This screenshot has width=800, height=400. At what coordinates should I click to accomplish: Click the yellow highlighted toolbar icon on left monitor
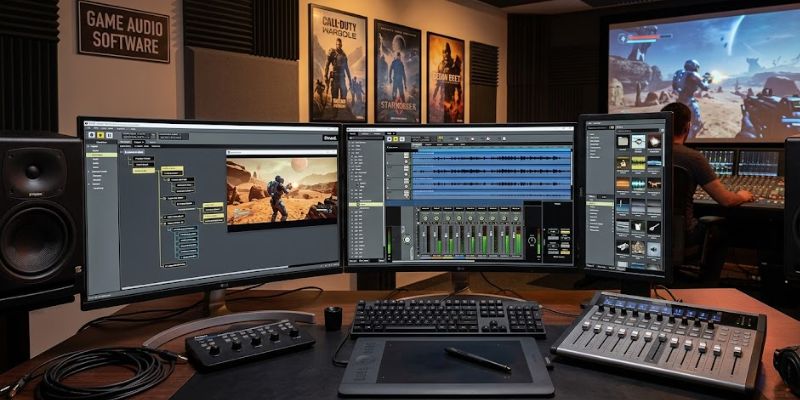click(101, 135)
